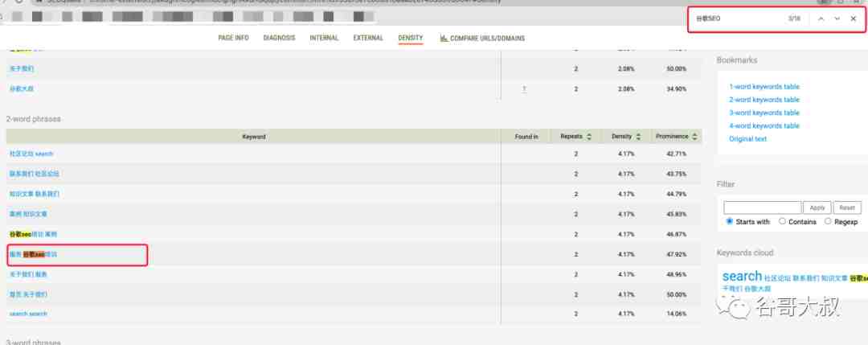Open the DIAGNOSIS tab
This screenshot has height=345, width=868.
point(279,39)
